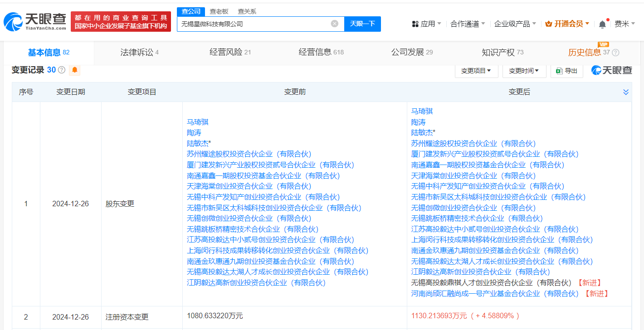Open the 历史信息 VIP tab
The width and height of the screenshot is (644, 330).
coord(589,53)
